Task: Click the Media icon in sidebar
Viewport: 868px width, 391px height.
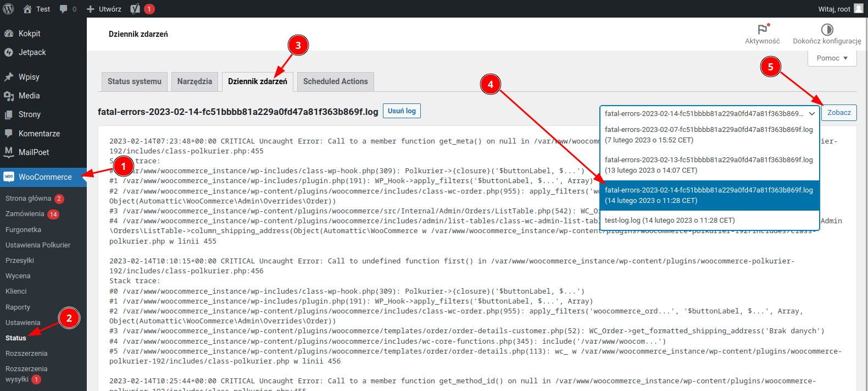Action: (9, 96)
